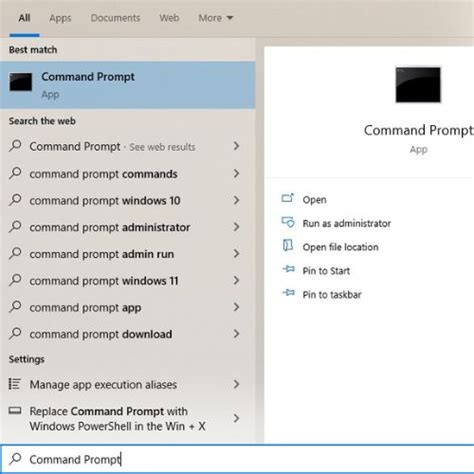Expand the More dropdown tab
Viewport: 474px width, 474px height.
(x=216, y=18)
